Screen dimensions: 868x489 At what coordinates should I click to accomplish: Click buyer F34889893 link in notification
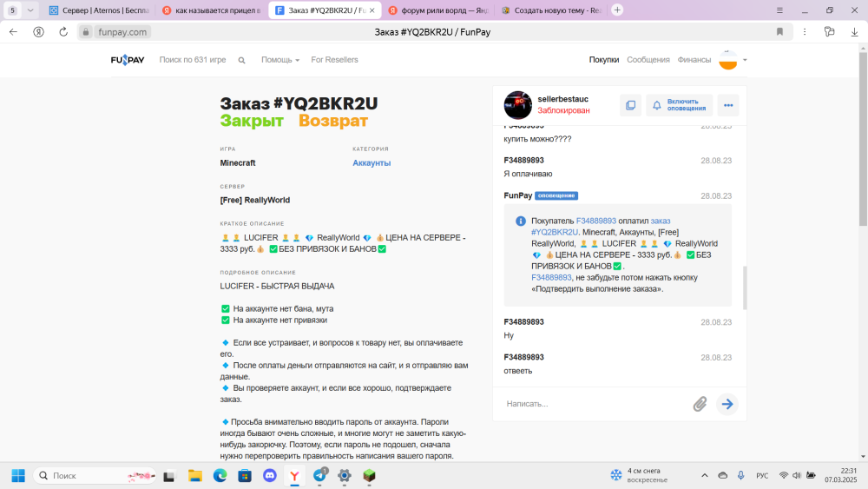tap(596, 221)
